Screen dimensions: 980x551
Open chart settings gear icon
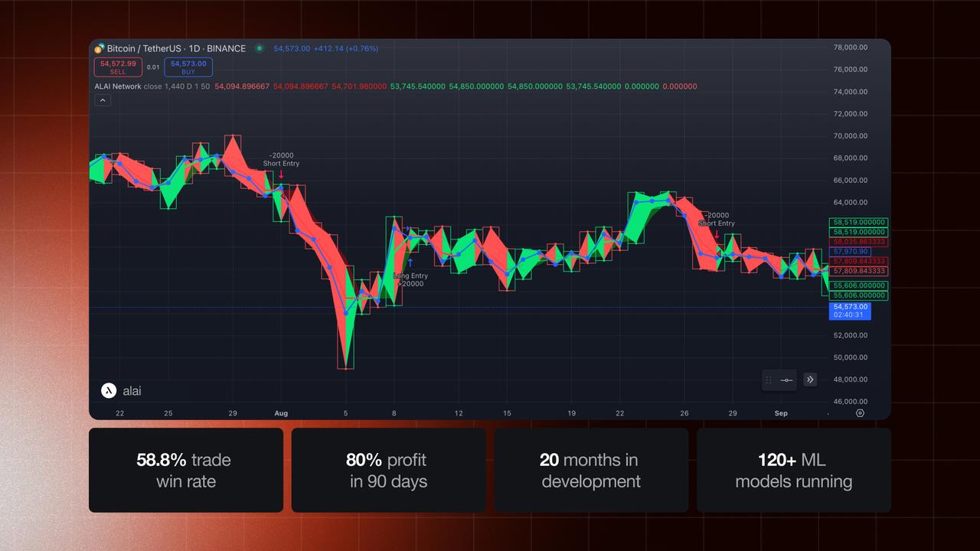tap(860, 413)
